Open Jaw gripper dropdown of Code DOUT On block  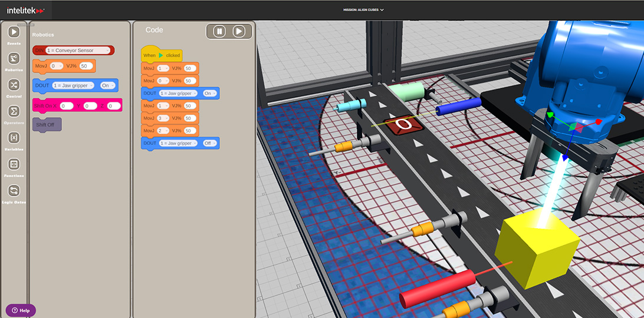pyautogui.click(x=178, y=94)
